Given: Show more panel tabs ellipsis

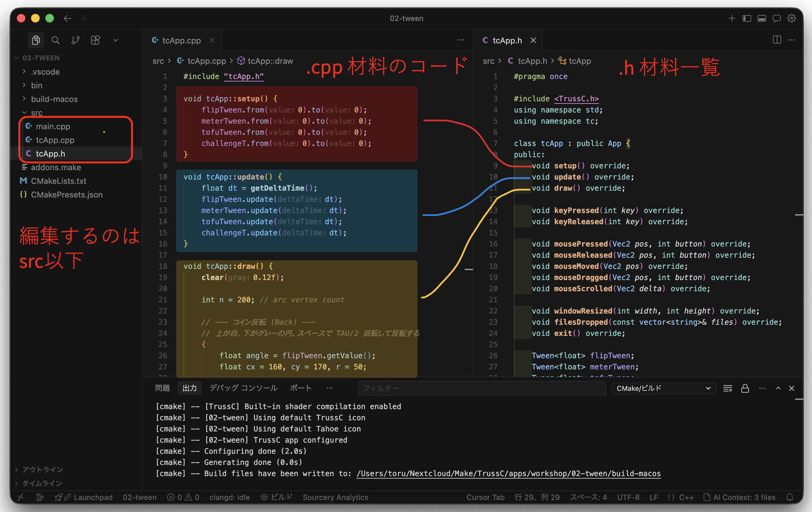Looking at the screenshot, I should [x=329, y=388].
